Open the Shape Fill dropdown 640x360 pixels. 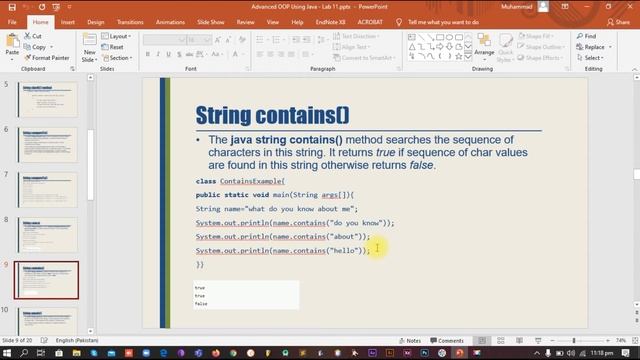coord(536,36)
